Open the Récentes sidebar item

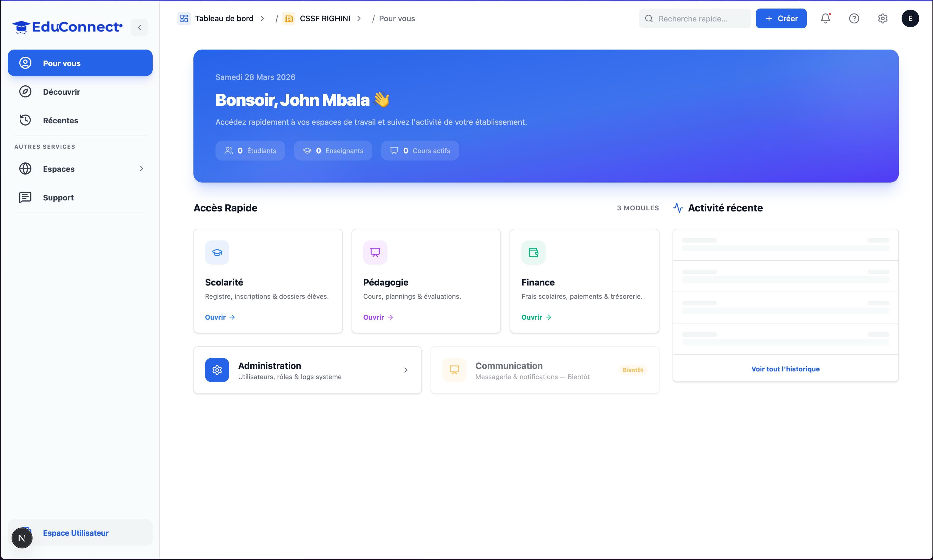(60, 120)
